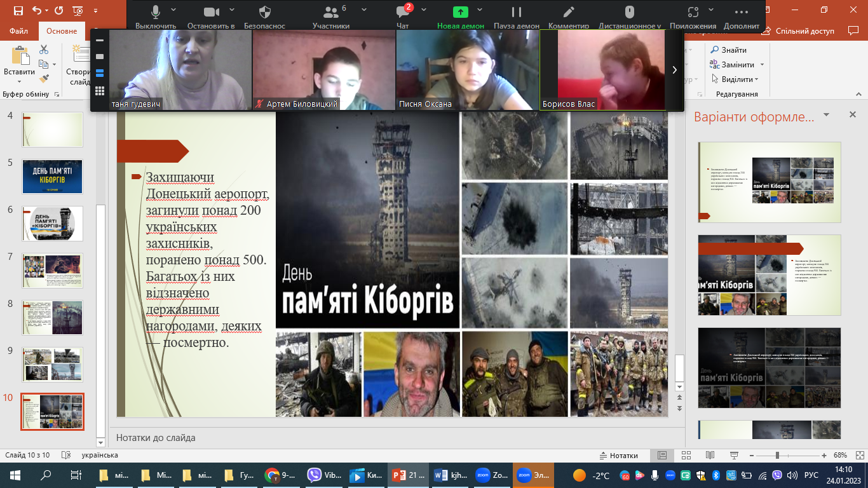
Task: Apply first design idea layout
Action: (x=769, y=182)
